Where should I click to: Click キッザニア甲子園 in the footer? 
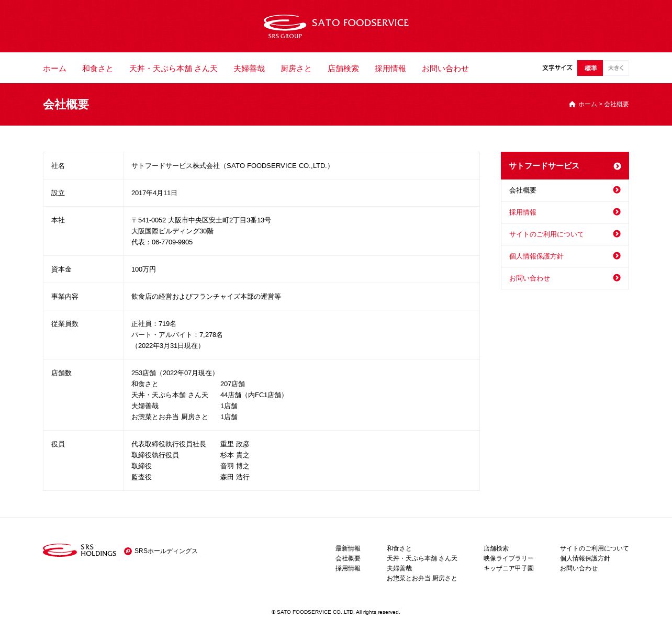coord(509,568)
